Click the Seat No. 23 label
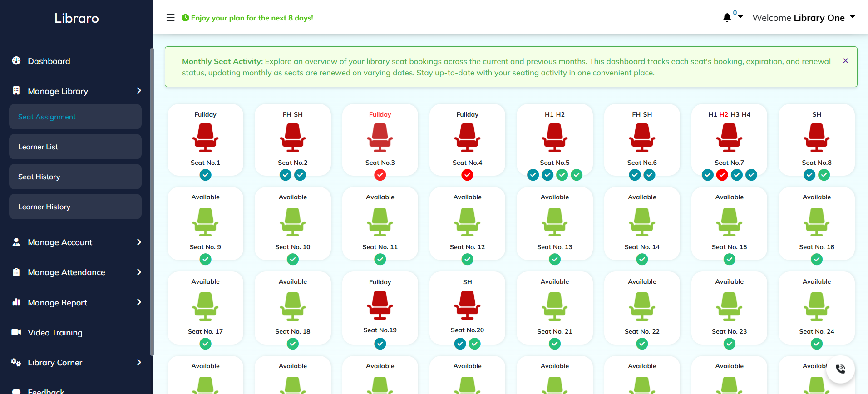The image size is (868, 394). pyautogui.click(x=729, y=331)
